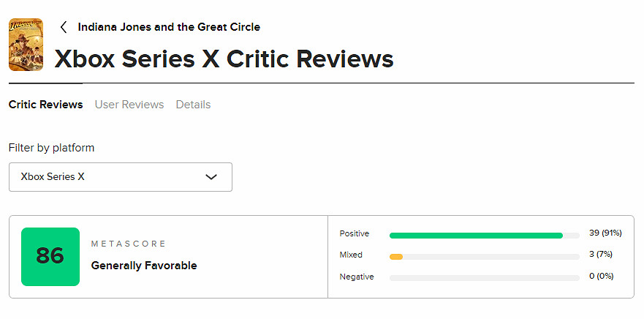Click the yellow Mixed reviews bar

pos(396,257)
